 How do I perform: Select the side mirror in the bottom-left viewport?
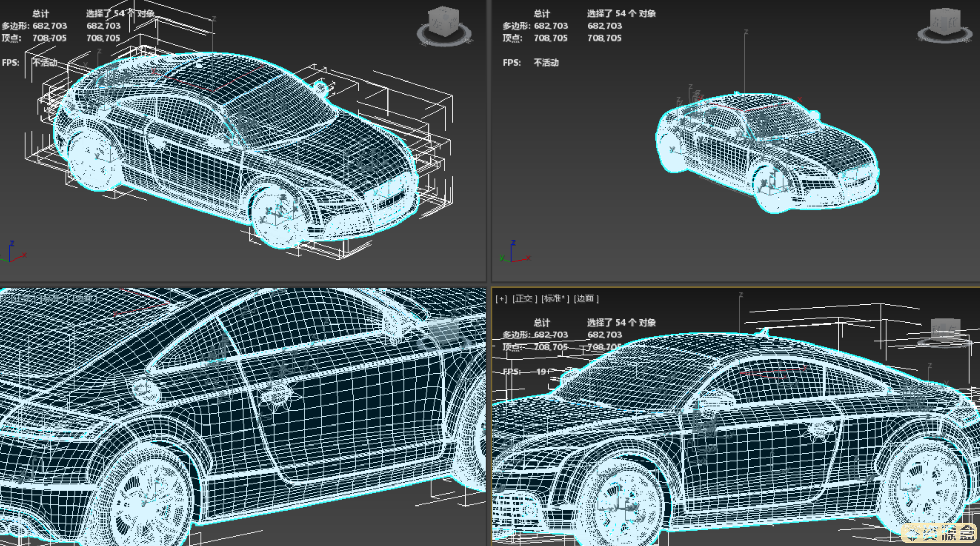click(x=396, y=323)
